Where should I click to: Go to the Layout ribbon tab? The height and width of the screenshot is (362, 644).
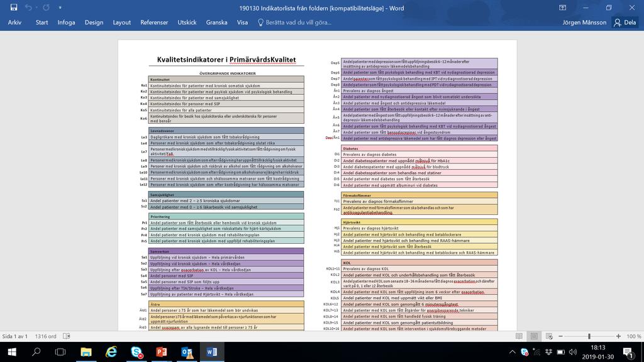click(122, 23)
